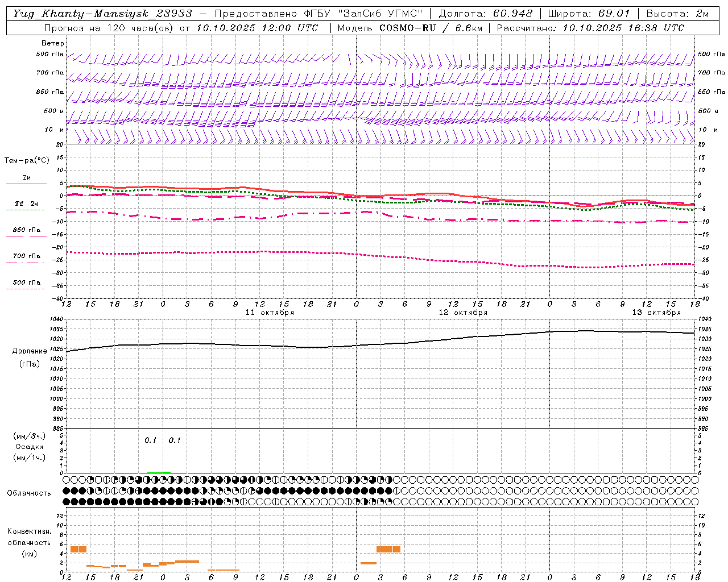The image size is (728, 582).
Task: Click the black pressure curve line
Action: click(381, 343)
